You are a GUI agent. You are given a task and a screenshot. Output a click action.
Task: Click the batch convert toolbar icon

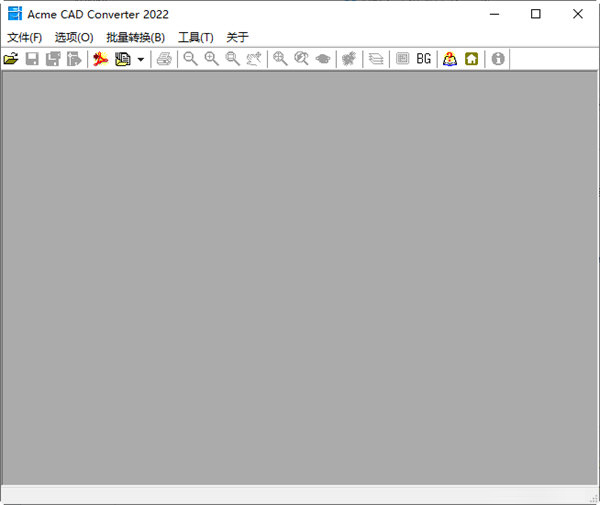[123, 59]
